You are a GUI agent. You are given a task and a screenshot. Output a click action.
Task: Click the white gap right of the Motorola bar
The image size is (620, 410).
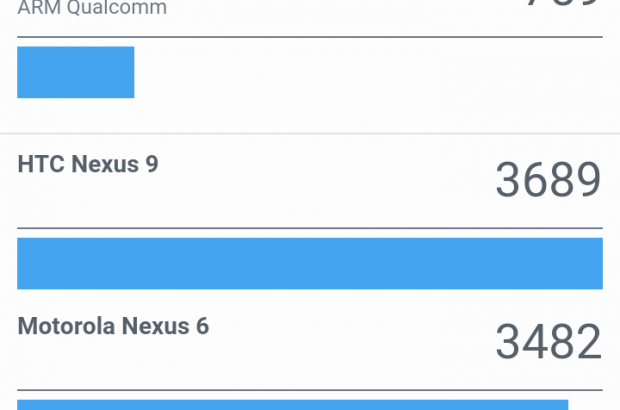point(586,404)
